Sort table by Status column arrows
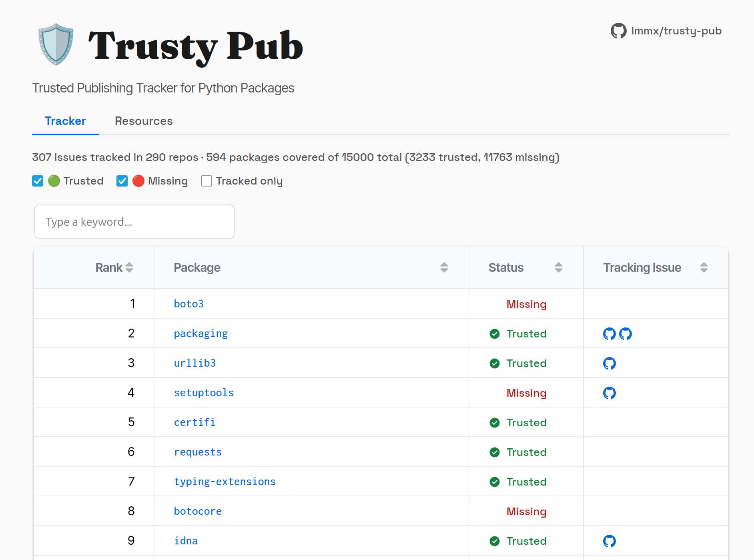This screenshot has width=754, height=560. click(558, 267)
